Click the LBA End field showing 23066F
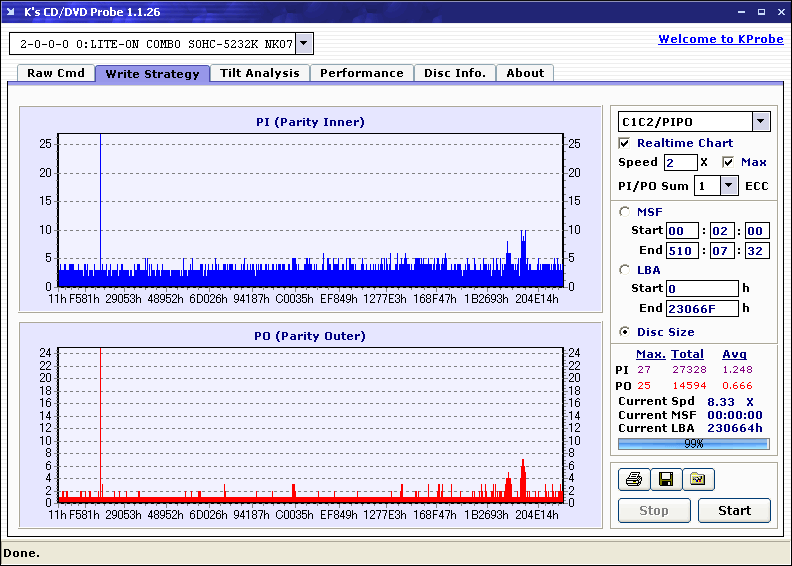 pyautogui.click(x=702, y=308)
